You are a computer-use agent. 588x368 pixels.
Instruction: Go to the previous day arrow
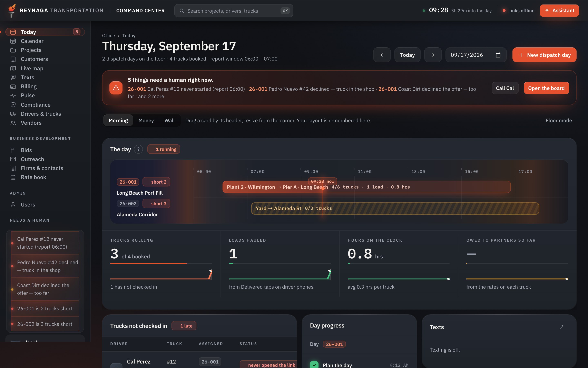(382, 55)
